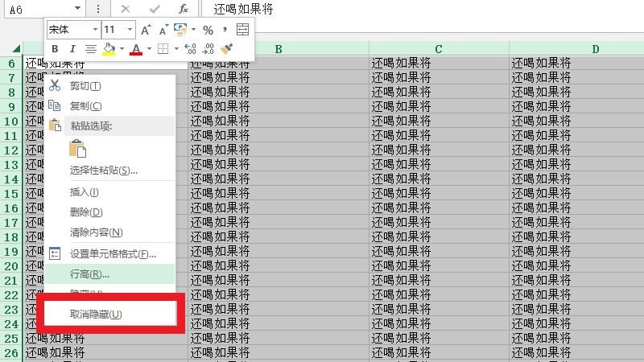The width and height of the screenshot is (644, 362).
Task: Apply percent style format
Action: click(x=208, y=30)
